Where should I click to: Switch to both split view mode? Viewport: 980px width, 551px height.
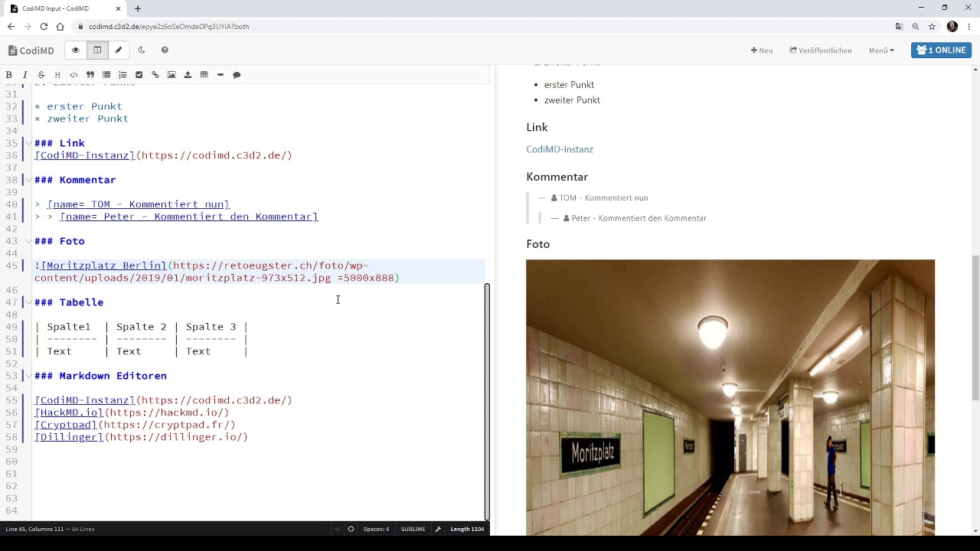click(97, 50)
